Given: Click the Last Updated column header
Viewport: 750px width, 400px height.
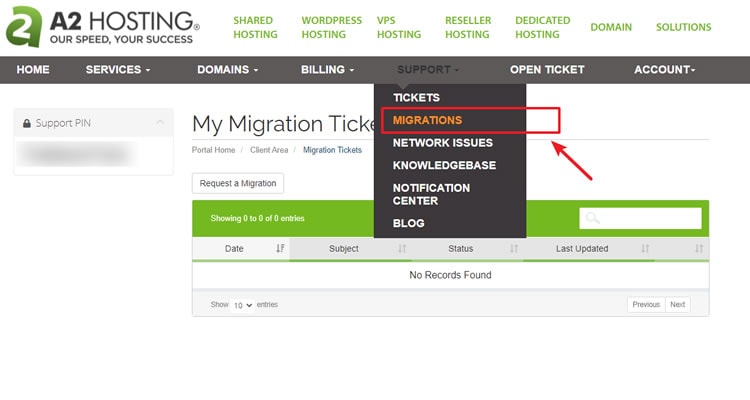Looking at the screenshot, I should point(589,249).
